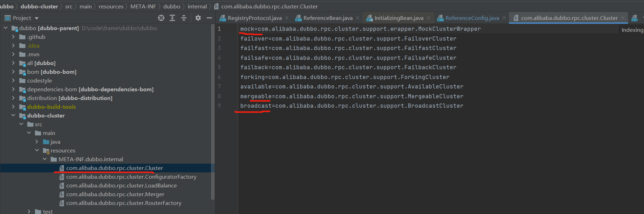Collapse the dubbo [dubbo-parent] root node

pyautogui.click(x=6, y=28)
